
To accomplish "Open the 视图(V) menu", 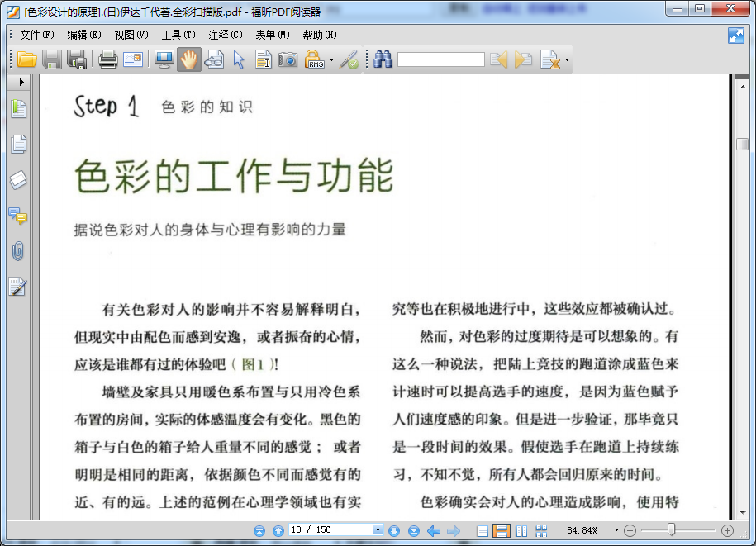I will (x=131, y=35).
